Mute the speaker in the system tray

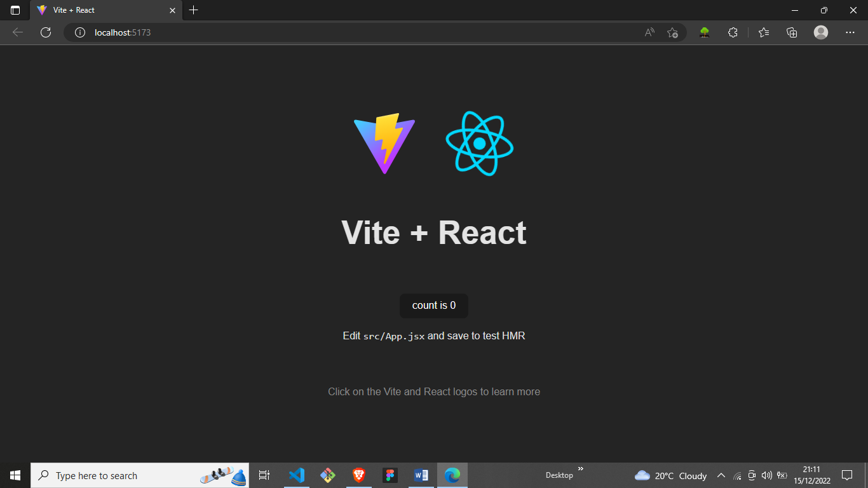point(766,475)
